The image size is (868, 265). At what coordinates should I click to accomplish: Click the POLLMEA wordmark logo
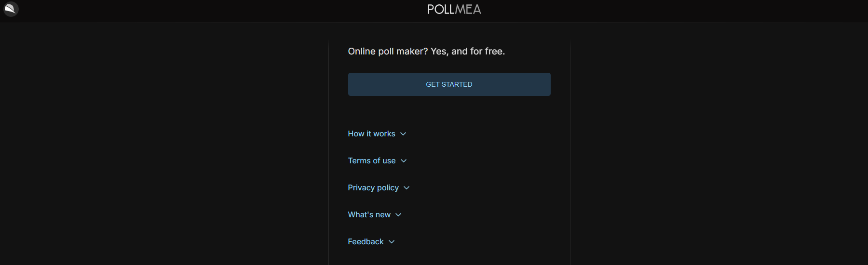[454, 10]
